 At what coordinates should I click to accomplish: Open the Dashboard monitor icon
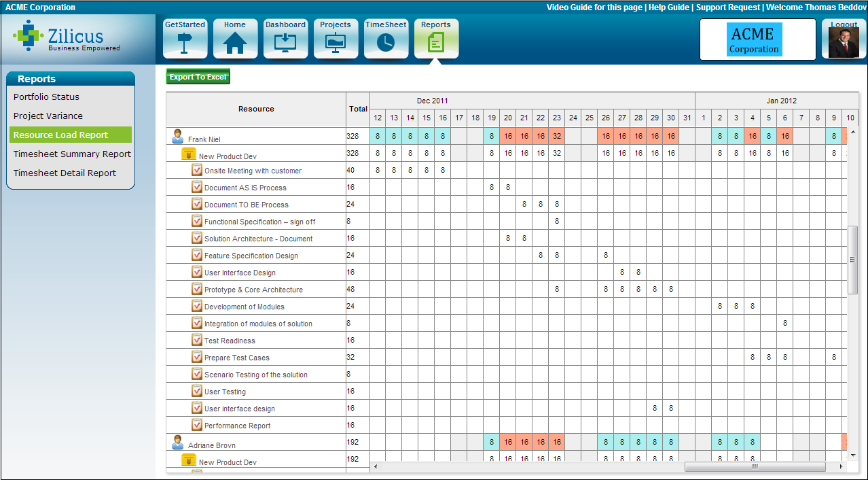tap(285, 42)
